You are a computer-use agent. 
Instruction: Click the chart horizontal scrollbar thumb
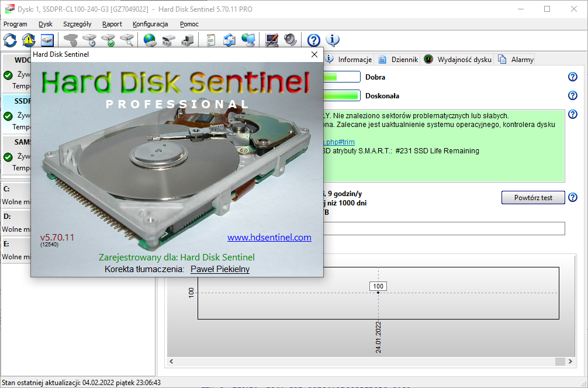tap(560, 361)
